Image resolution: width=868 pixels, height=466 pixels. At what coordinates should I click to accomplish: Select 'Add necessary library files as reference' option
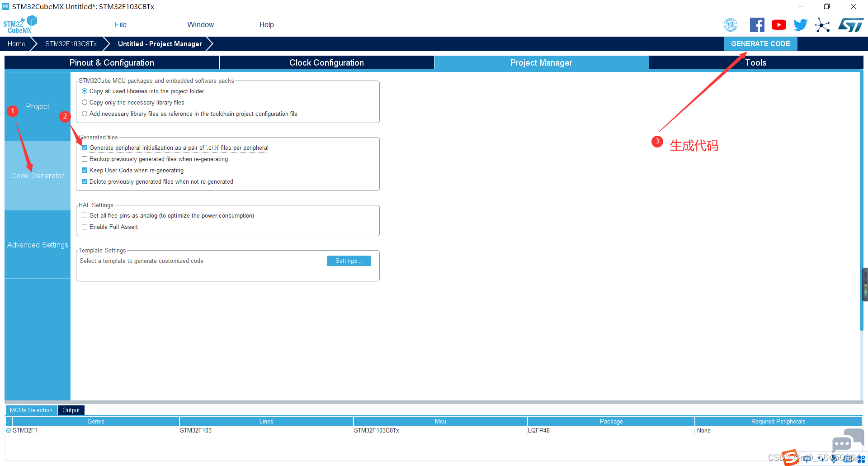tap(85, 114)
